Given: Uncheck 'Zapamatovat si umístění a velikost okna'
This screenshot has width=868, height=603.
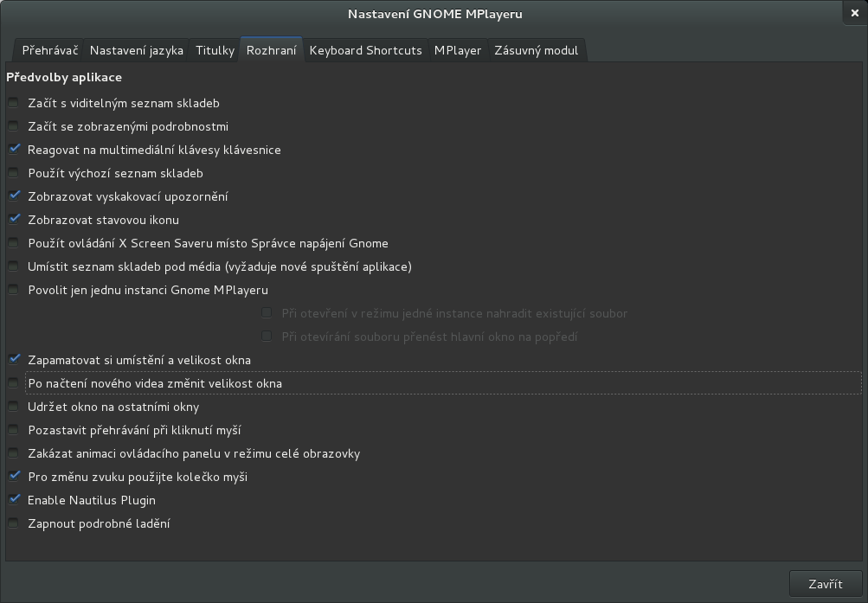Looking at the screenshot, I should click(x=13, y=360).
